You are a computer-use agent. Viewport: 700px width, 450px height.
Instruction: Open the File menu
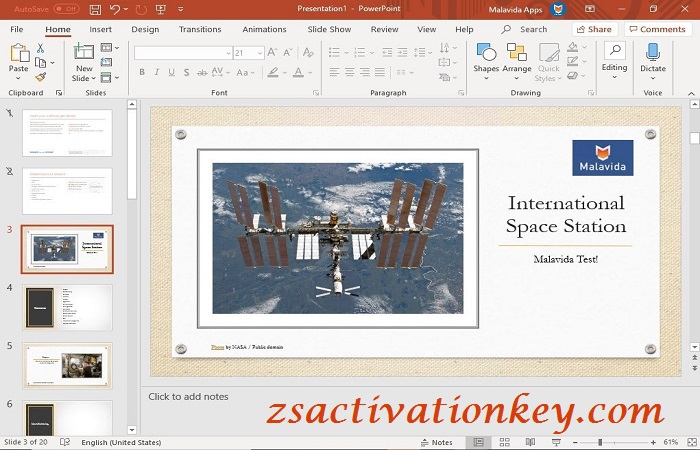pyautogui.click(x=17, y=29)
